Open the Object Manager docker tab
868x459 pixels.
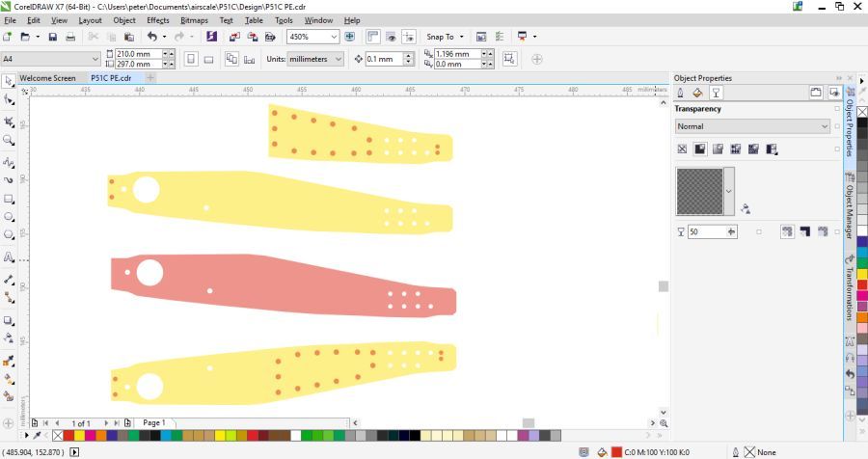pos(850,205)
